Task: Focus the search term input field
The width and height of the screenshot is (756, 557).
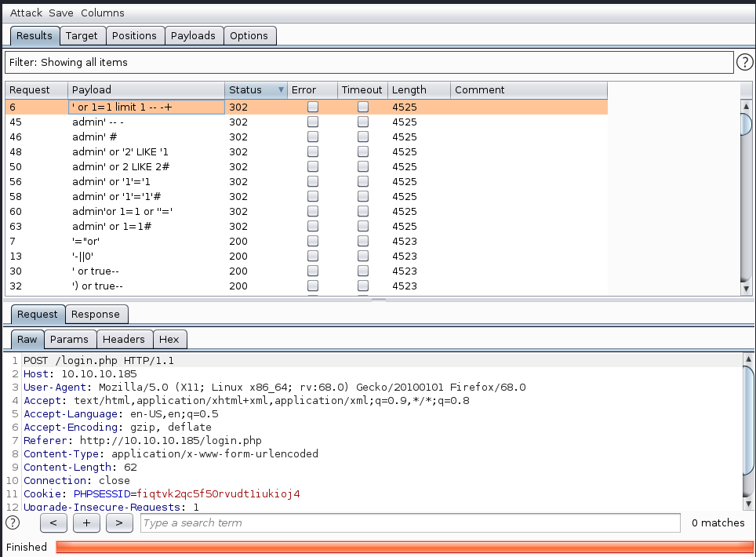Action: 410,522
